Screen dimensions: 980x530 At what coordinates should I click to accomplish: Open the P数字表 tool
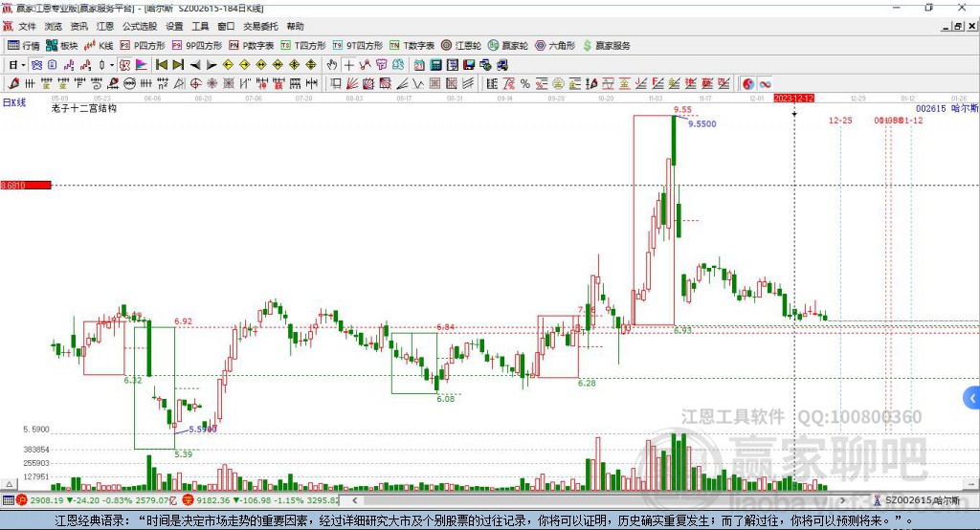tap(252, 46)
